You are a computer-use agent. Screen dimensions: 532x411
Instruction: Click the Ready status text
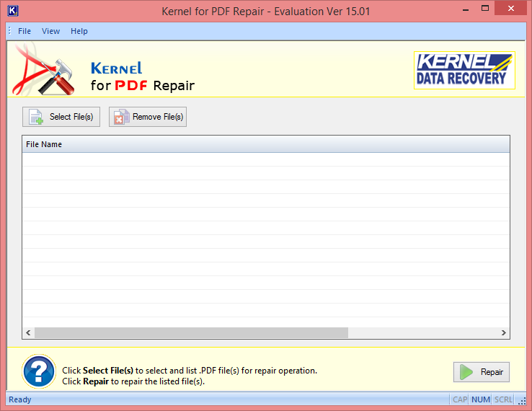(19, 399)
